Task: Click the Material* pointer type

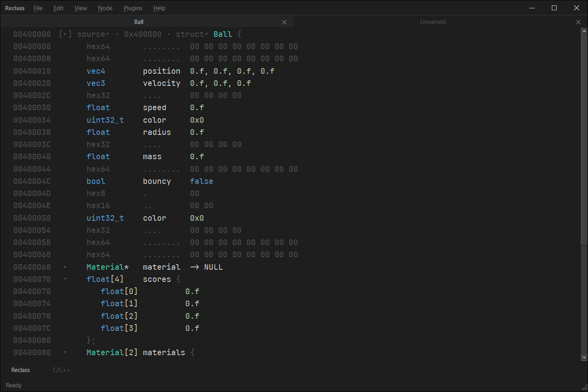Action: 107,267
